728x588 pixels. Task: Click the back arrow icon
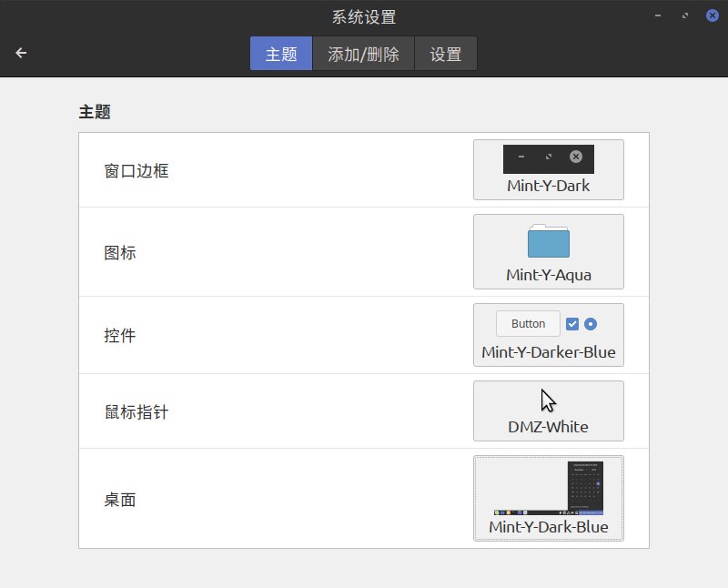(20, 53)
